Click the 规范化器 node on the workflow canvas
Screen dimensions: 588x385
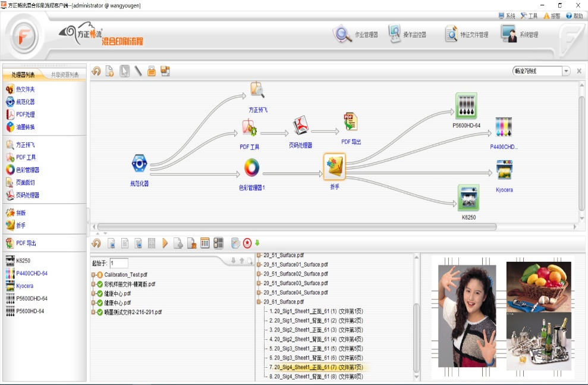(x=139, y=164)
